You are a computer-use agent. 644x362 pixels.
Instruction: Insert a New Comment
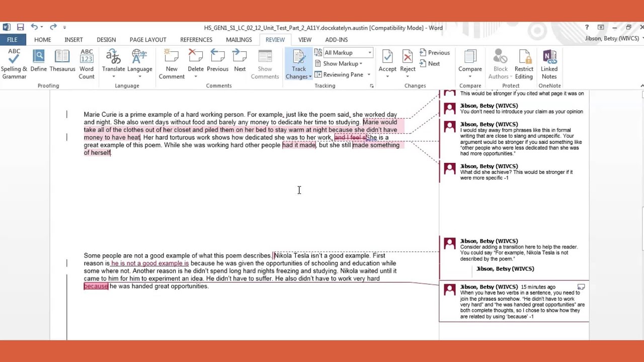coord(172,64)
